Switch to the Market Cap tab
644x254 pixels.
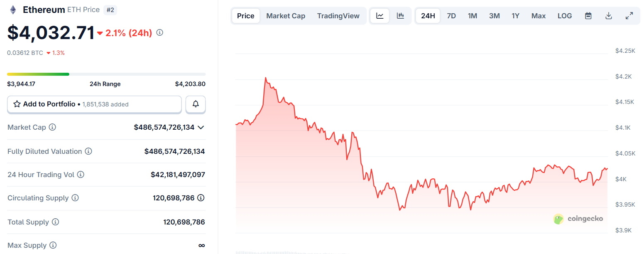[x=286, y=15]
